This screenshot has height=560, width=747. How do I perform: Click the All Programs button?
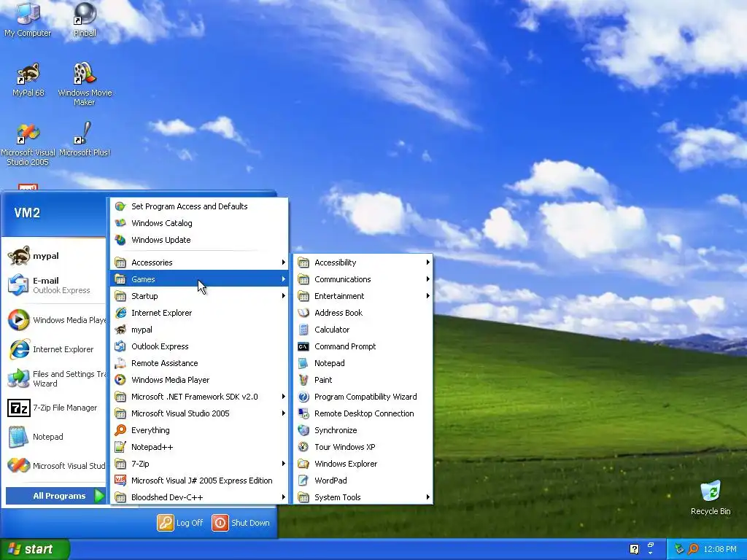click(55, 496)
